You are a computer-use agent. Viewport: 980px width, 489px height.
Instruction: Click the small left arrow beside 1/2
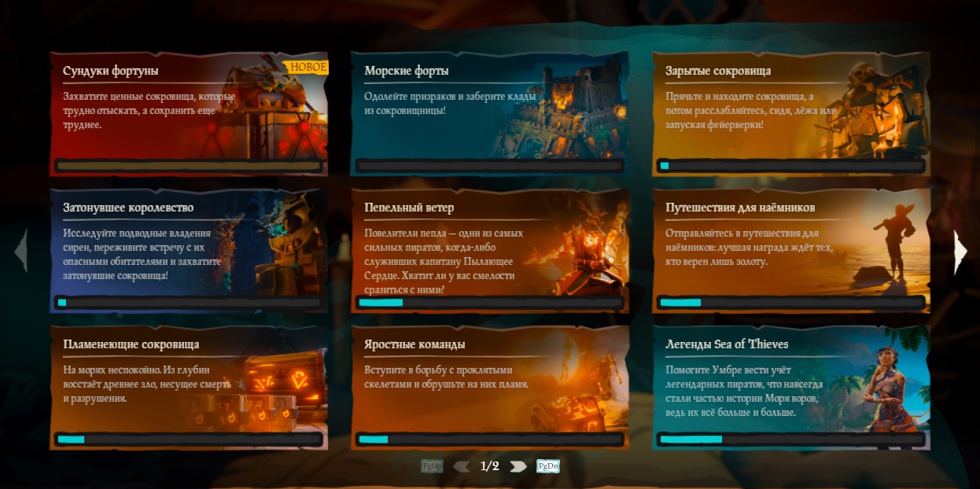tap(462, 466)
